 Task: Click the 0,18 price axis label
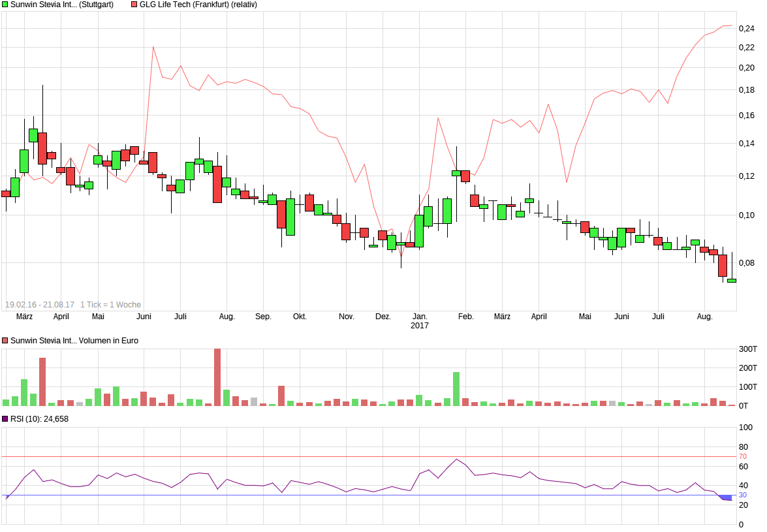point(747,90)
